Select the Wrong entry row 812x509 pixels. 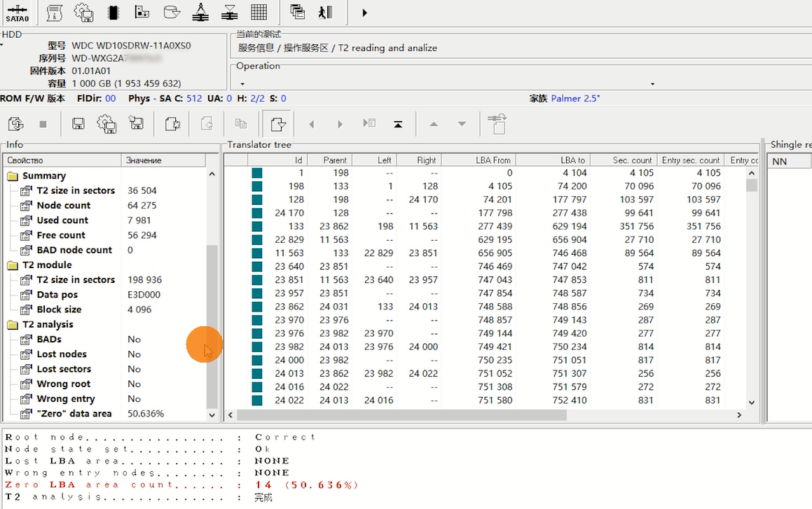pos(105,399)
